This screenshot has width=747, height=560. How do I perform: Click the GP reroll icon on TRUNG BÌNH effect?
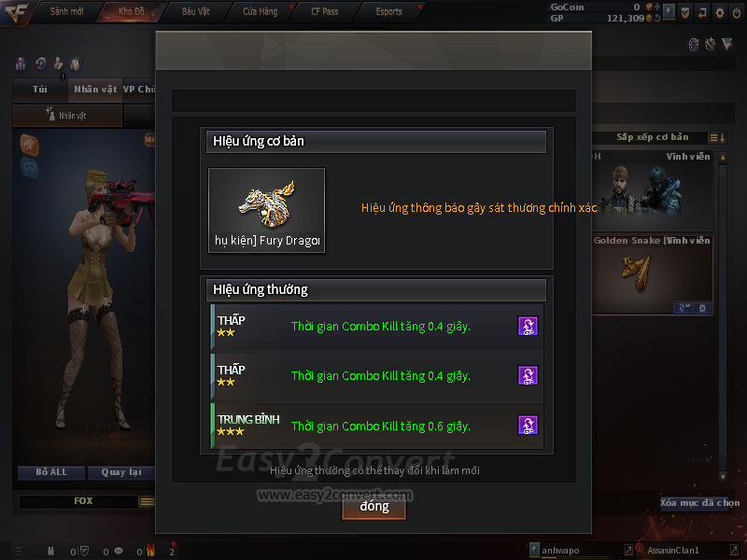(x=528, y=425)
